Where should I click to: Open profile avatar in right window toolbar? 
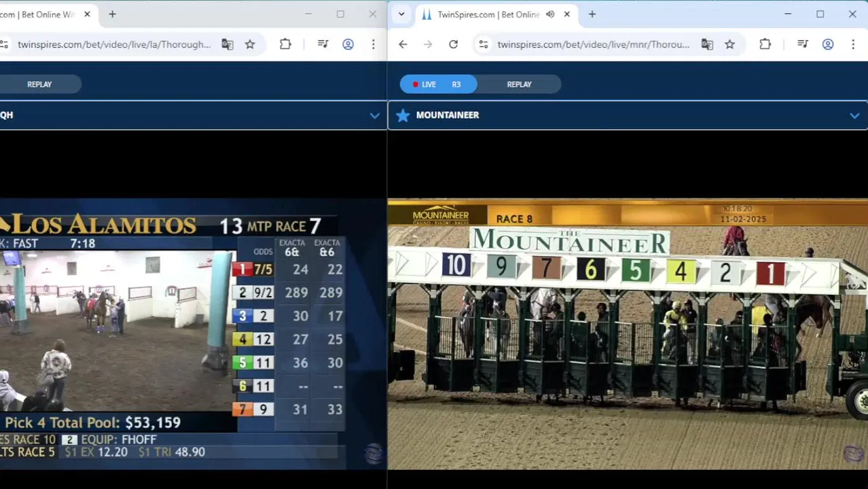828,44
